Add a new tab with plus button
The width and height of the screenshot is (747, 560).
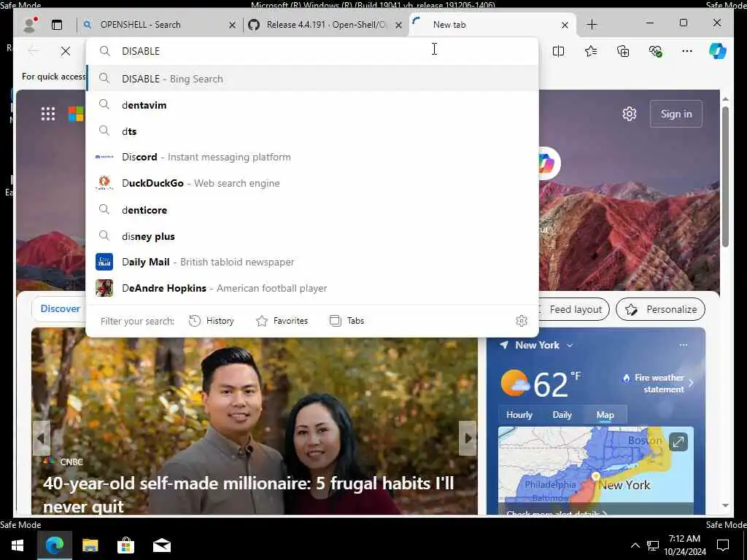592,25
